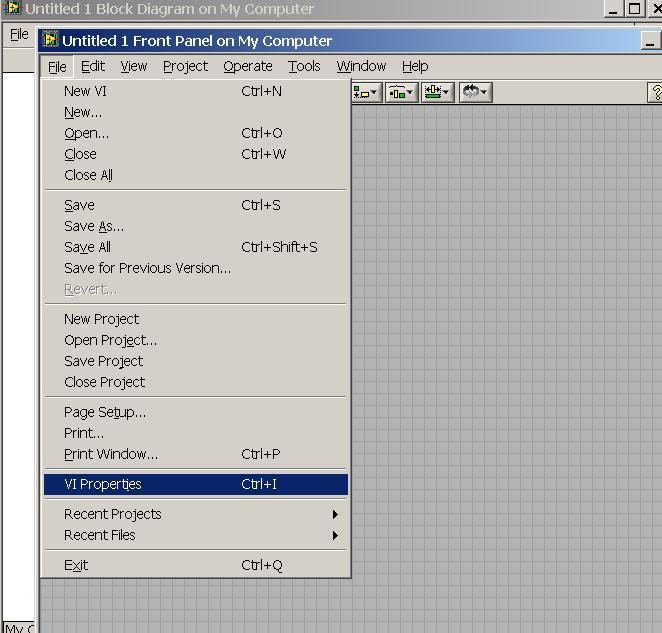Choose Open... from the File menu
Screen dimensions: 662x633
pos(196,133)
